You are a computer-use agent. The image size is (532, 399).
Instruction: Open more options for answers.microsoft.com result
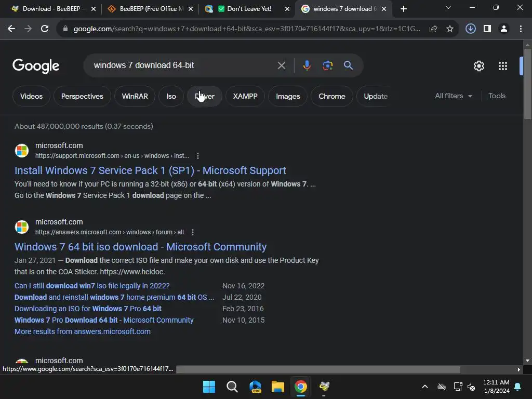(x=193, y=232)
